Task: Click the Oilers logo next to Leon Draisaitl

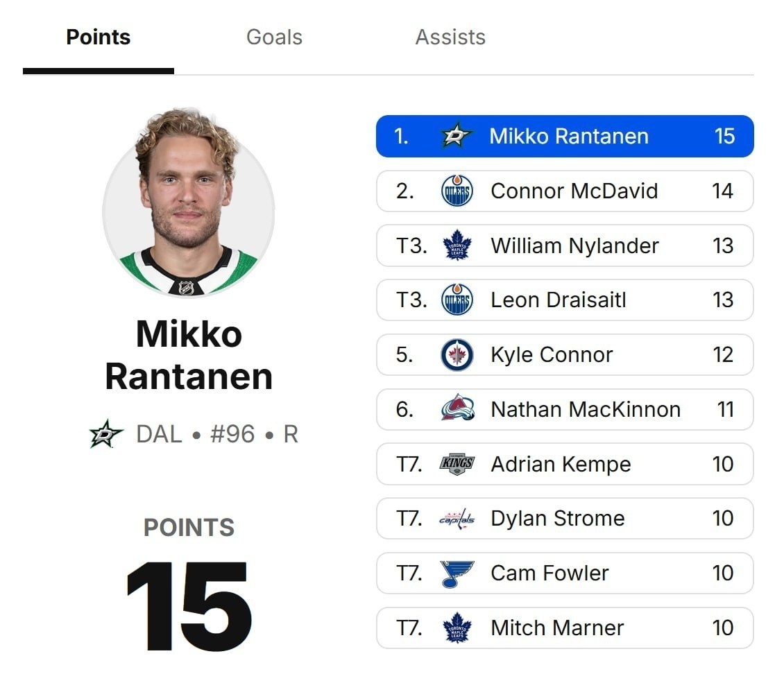Action: tap(457, 300)
